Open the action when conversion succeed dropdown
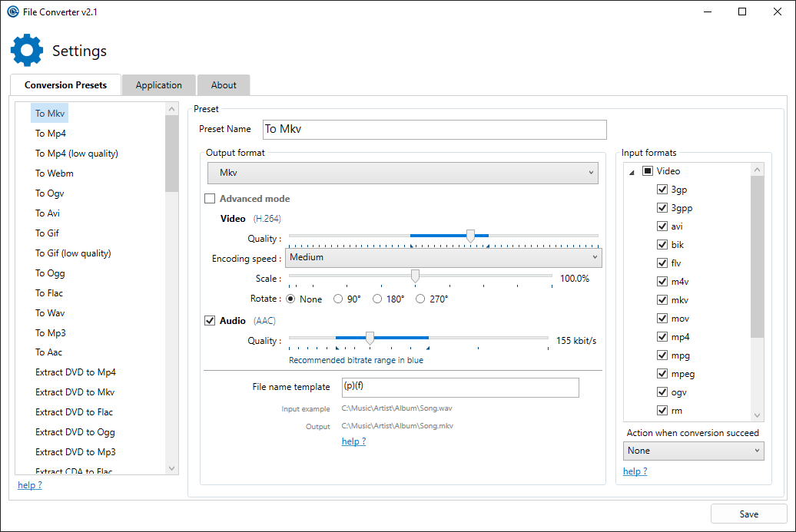 (x=693, y=451)
